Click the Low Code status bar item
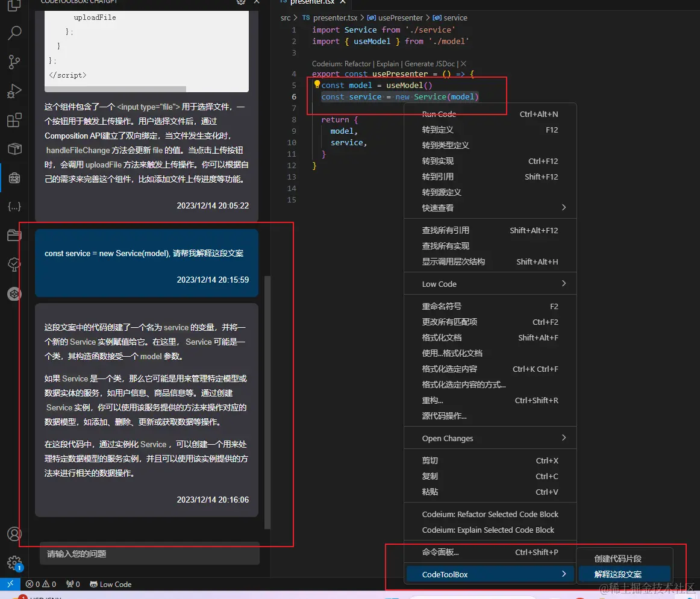The height and width of the screenshot is (599, 700). (110, 584)
